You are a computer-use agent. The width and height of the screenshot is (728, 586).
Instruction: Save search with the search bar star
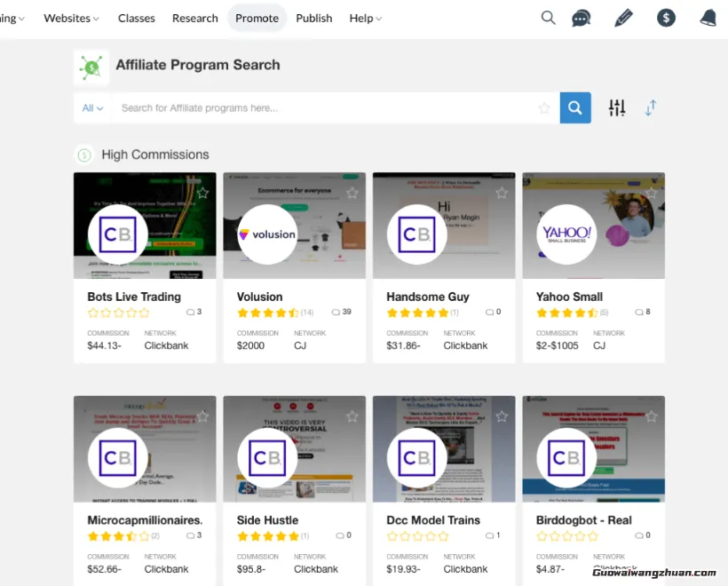coord(544,108)
